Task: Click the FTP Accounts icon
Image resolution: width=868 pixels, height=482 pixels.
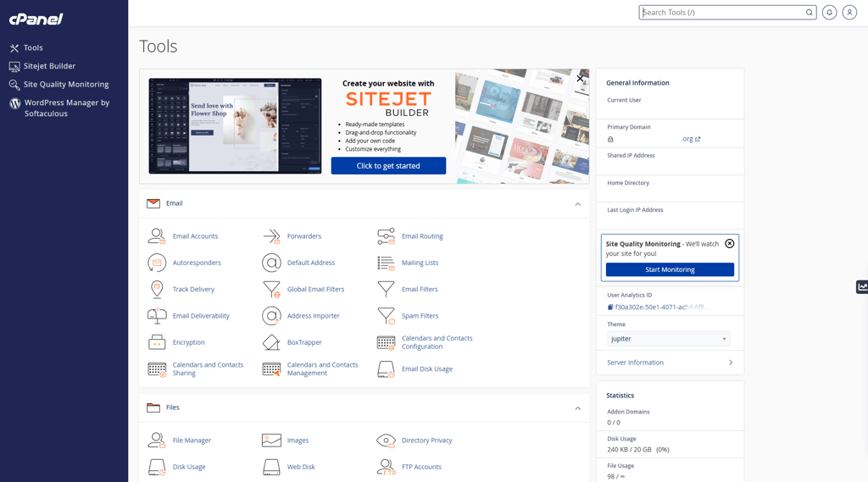Action: click(x=386, y=467)
